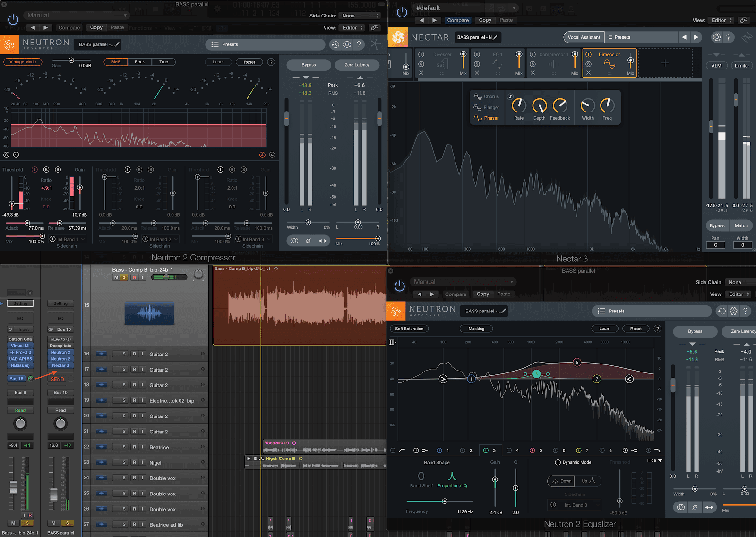Open Side Chain dropdown in Compressor
The image size is (756, 537).
tap(360, 16)
